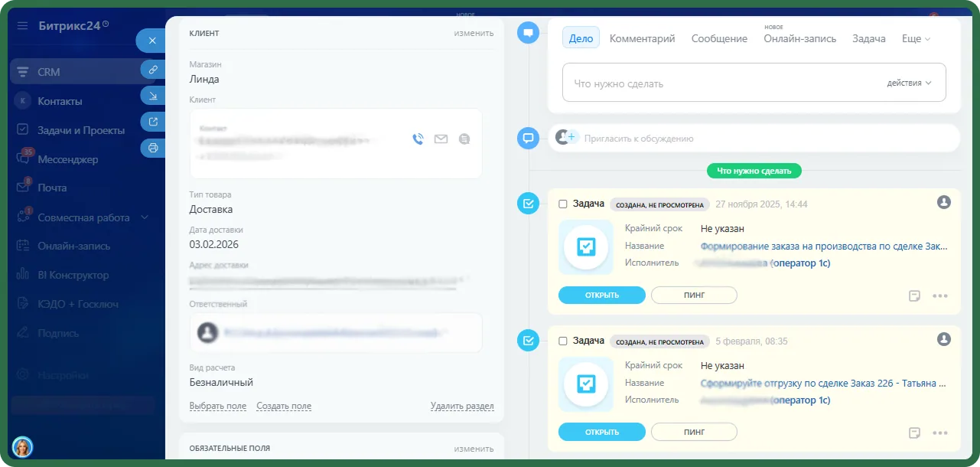Select the Задача tab in the timeline

(869, 38)
